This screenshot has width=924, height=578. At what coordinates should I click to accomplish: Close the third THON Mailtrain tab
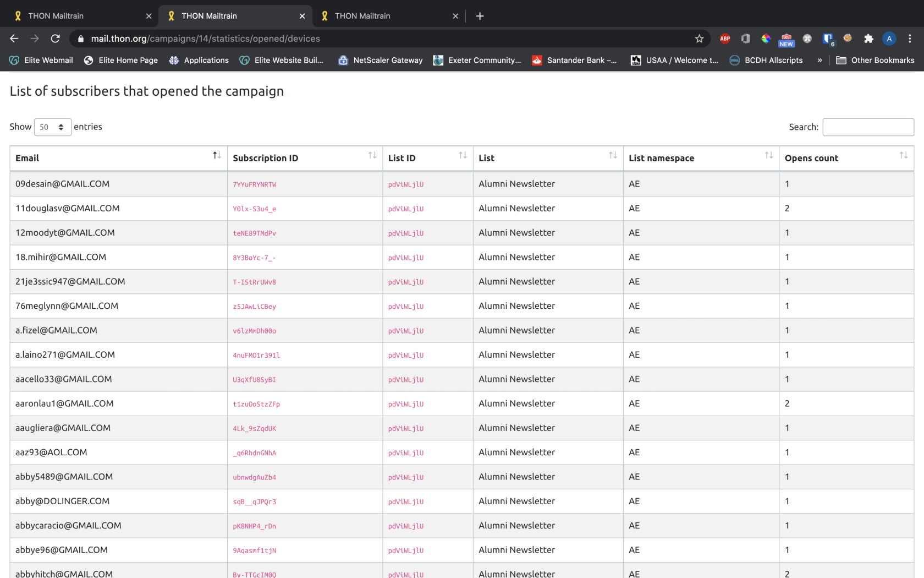(455, 16)
